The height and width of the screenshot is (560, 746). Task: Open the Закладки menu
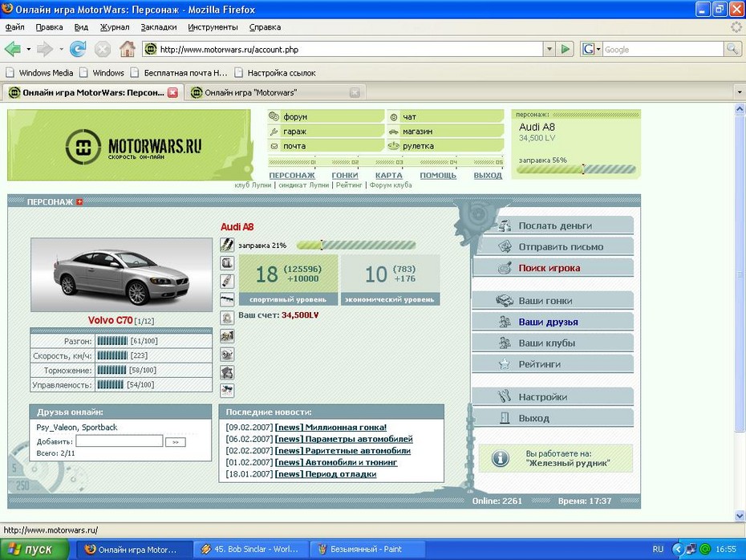point(159,27)
